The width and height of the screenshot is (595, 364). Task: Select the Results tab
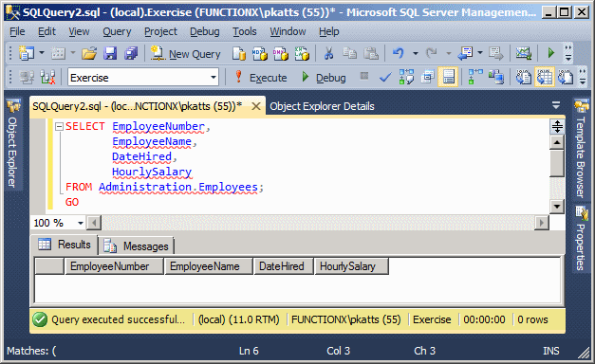(65, 245)
